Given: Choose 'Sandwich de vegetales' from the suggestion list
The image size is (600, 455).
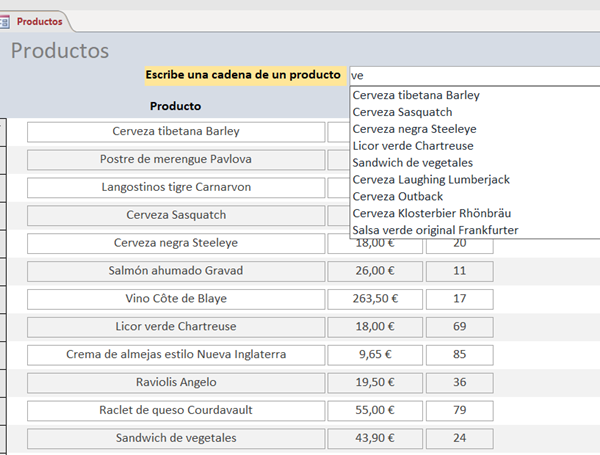Looking at the screenshot, I should click(413, 163).
